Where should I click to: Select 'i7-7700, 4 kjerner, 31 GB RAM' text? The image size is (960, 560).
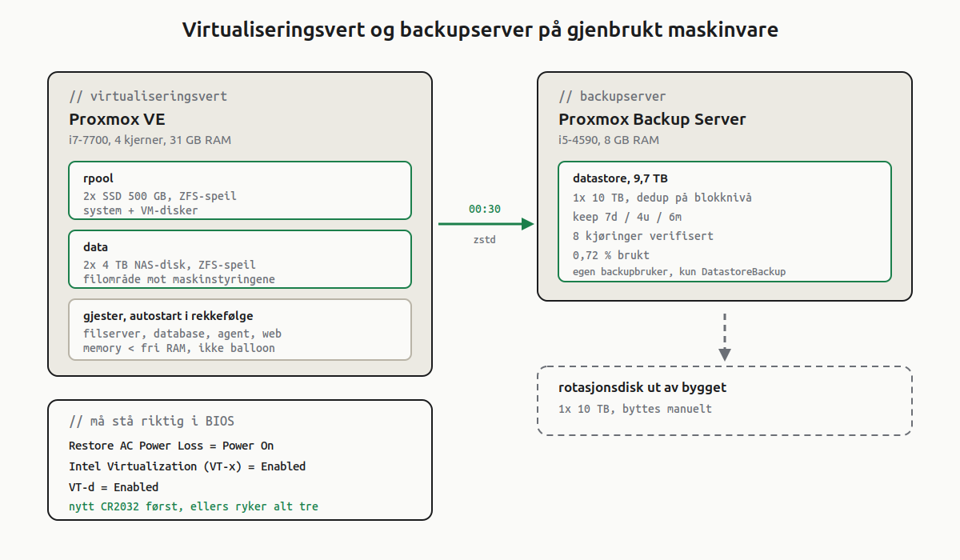[x=150, y=140]
